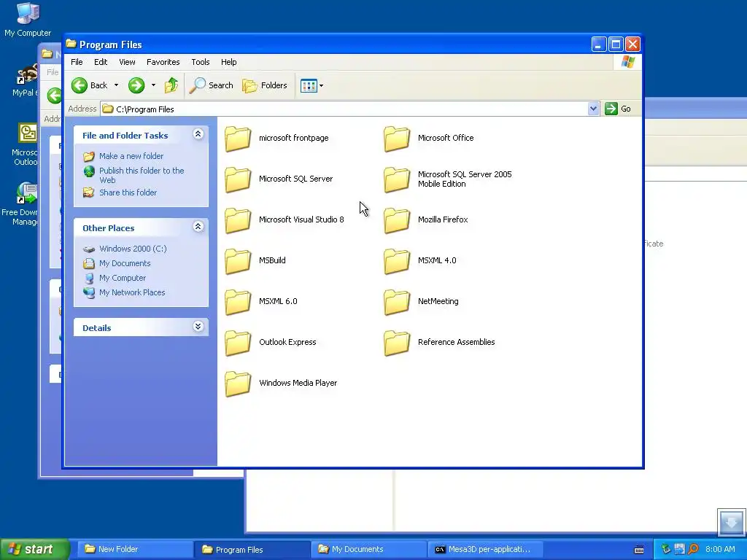Select the MSXML 6.0 folder icon
This screenshot has height=560, width=747.
pyautogui.click(x=238, y=302)
